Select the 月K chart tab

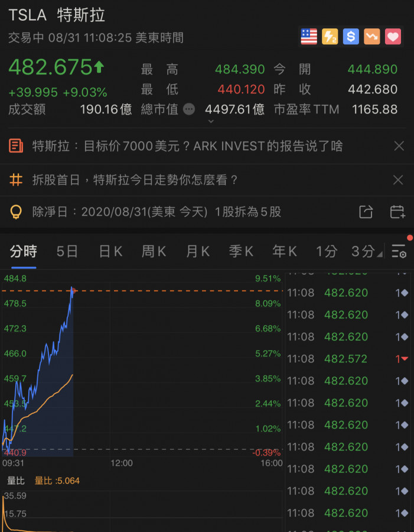(x=198, y=251)
